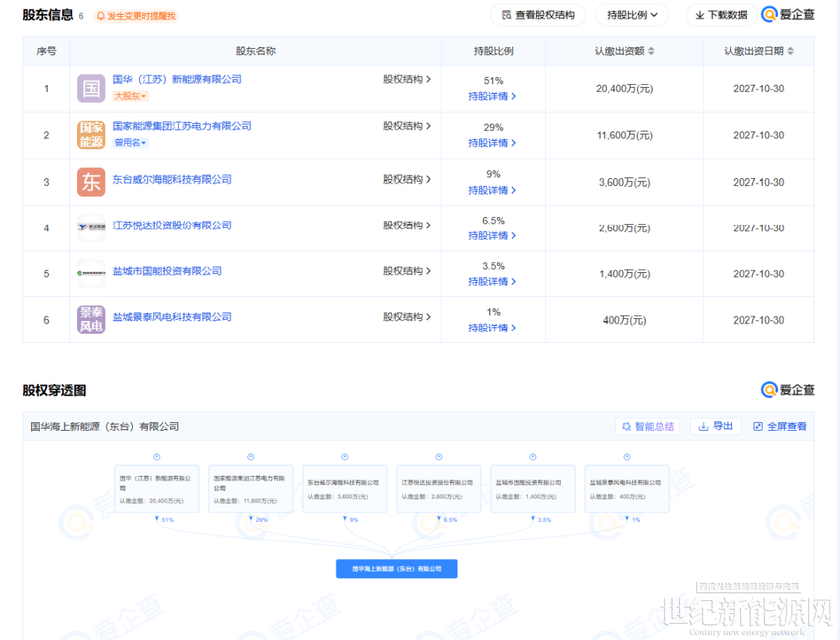Click sort icon on 认缴出资额 column
This screenshot has width=840, height=640.
pyautogui.click(x=651, y=51)
